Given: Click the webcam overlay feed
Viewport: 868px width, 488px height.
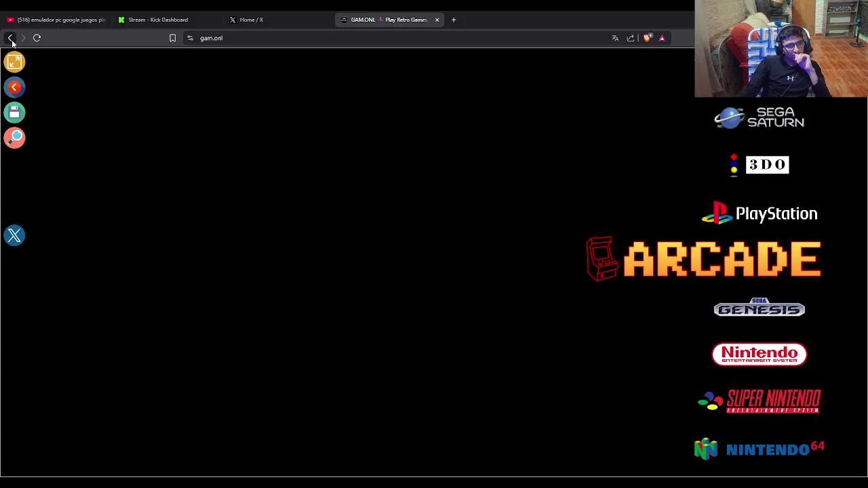Looking at the screenshot, I should [x=781, y=49].
